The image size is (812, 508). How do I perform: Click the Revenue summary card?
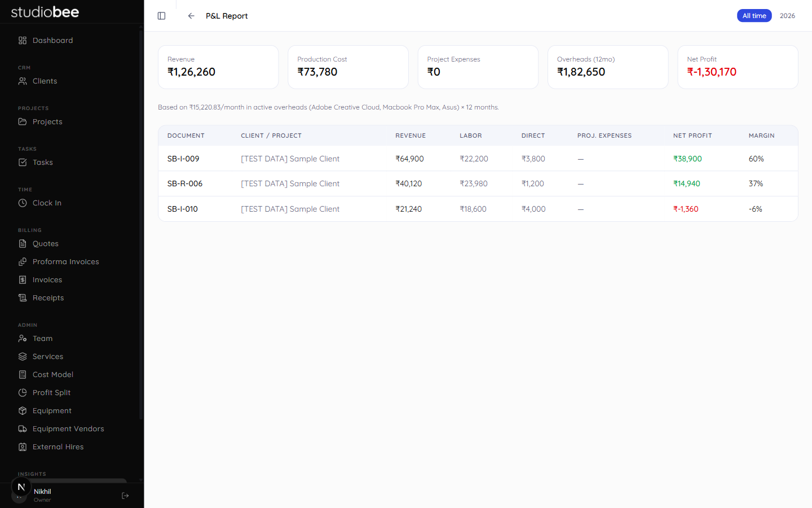pos(218,67)
